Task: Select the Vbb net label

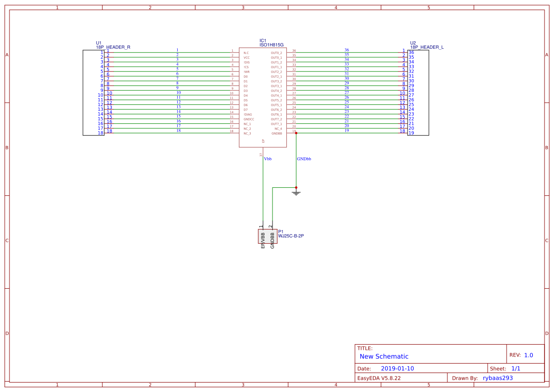Action: [x=268, y=158]
